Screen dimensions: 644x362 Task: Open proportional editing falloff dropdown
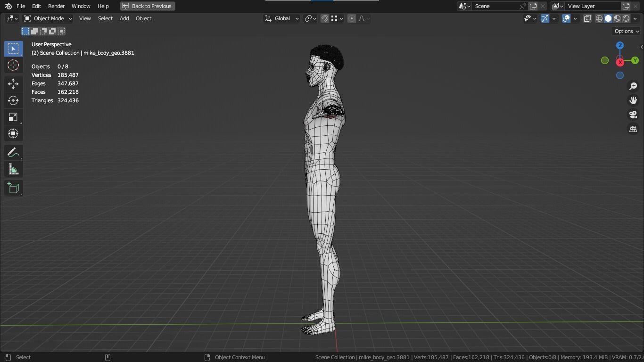[364, 18]
